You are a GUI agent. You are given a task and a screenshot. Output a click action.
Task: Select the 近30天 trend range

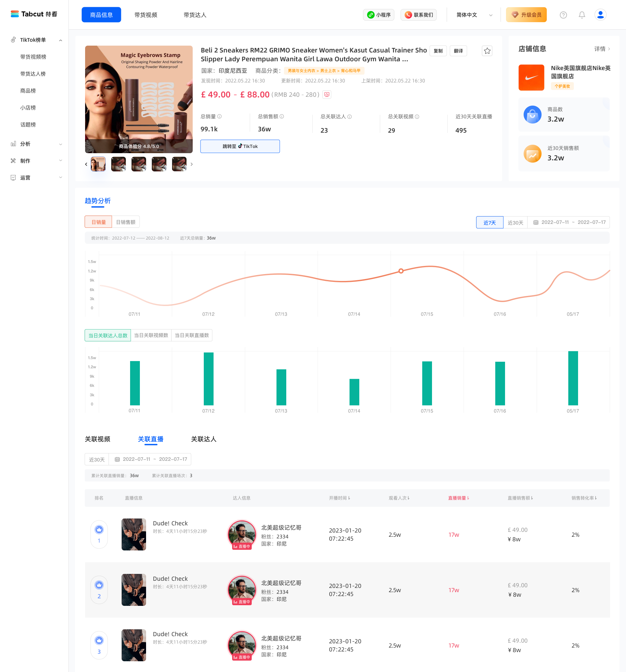(515, 222)
